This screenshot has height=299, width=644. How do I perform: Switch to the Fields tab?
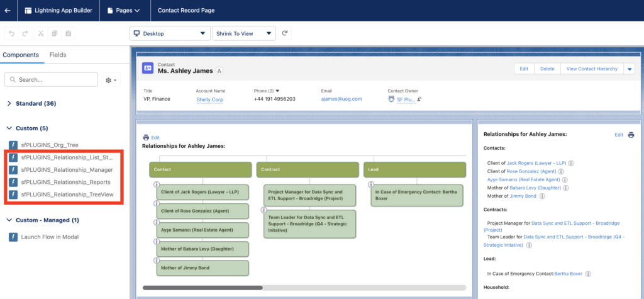[x=58, y=55]
